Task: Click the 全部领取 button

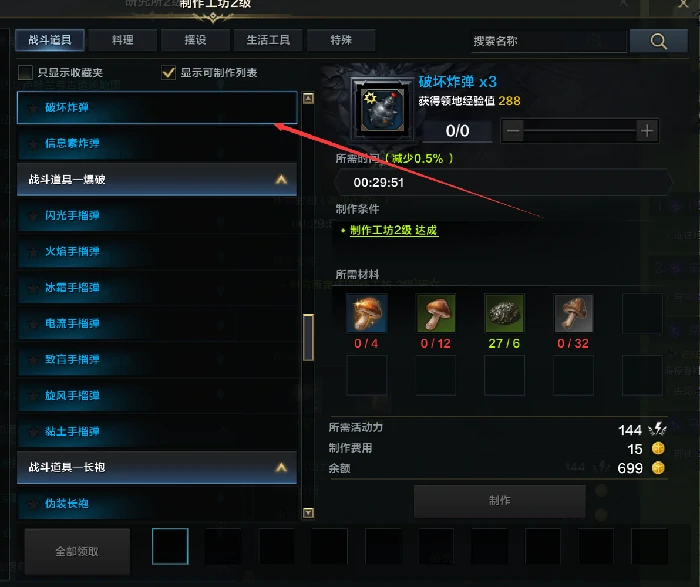Action: tap(77, 551)
